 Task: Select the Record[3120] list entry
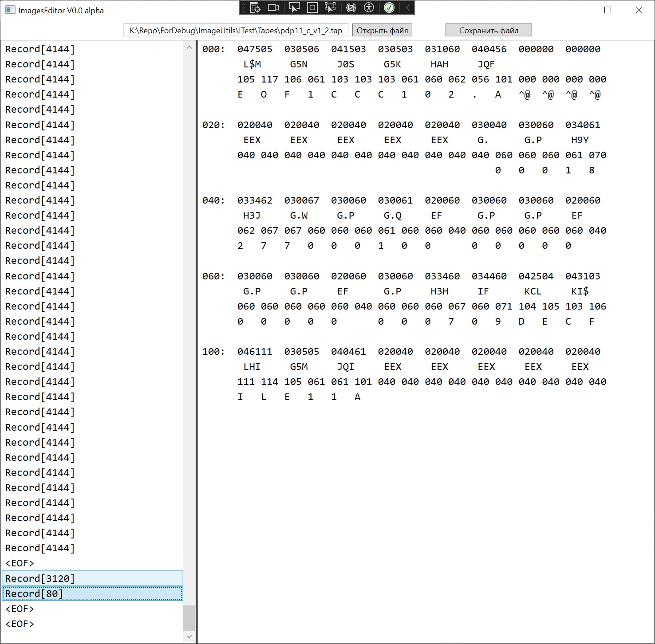coord(92,578)
